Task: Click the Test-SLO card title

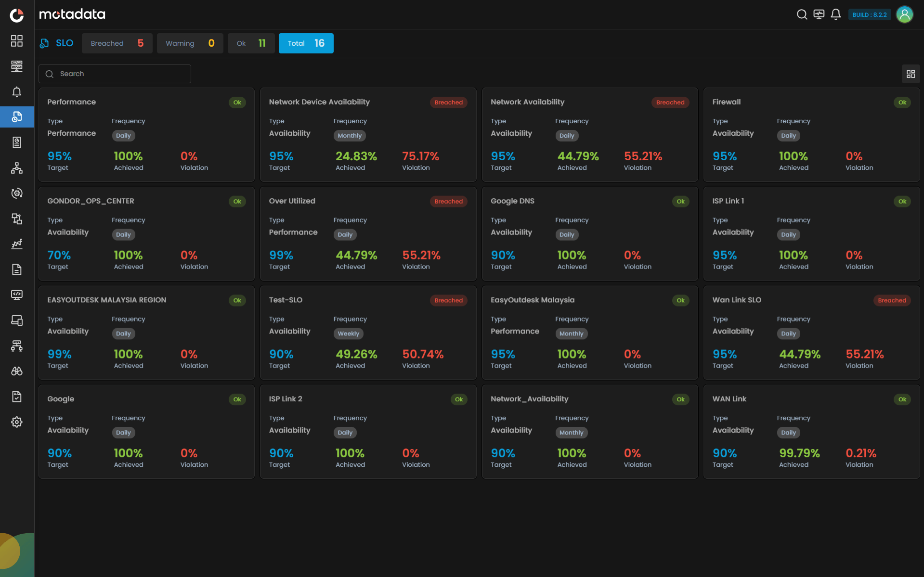Action: click(286, 300)
